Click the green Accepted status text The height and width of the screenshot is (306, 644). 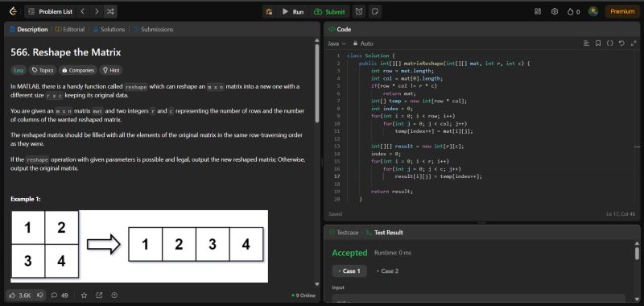pos(349,253)
